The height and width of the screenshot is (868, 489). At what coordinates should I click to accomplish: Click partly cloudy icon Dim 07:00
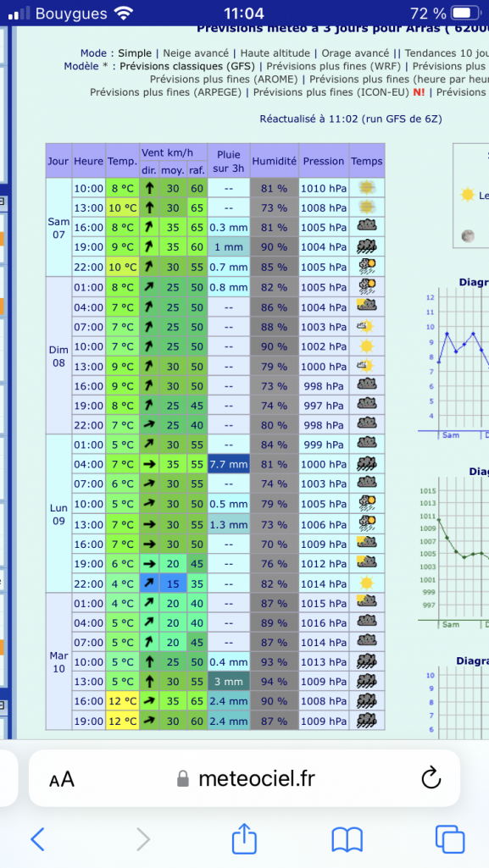click(365, 327)
